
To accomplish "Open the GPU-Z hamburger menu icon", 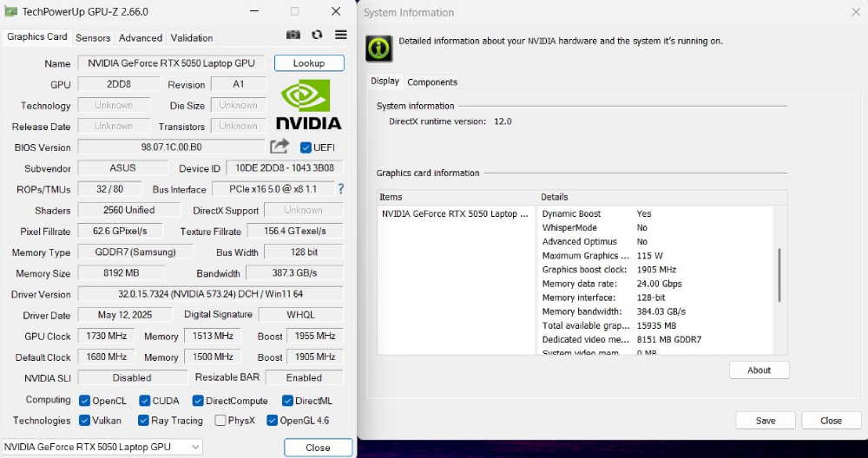I will 341,35.
